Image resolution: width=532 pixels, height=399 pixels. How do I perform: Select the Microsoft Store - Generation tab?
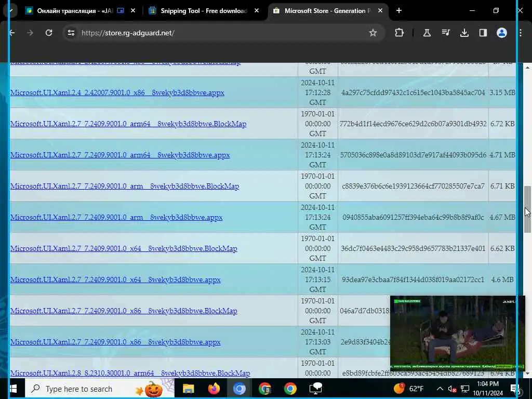[x=328, y=11]
